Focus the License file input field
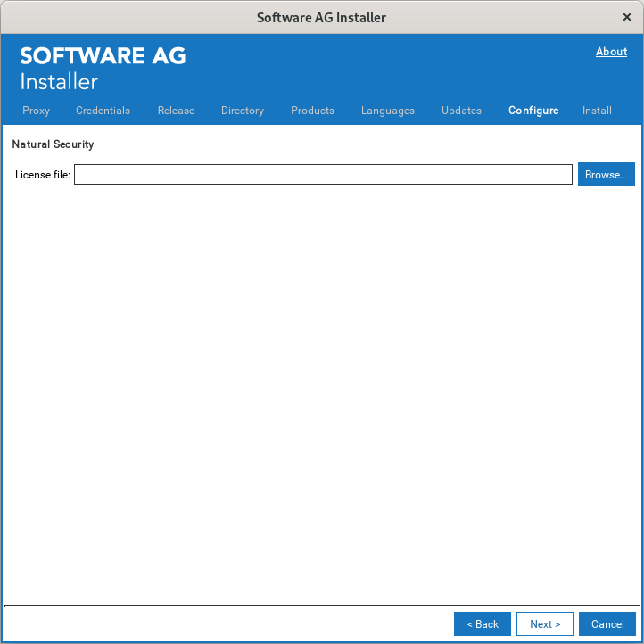 coord(323,175)
